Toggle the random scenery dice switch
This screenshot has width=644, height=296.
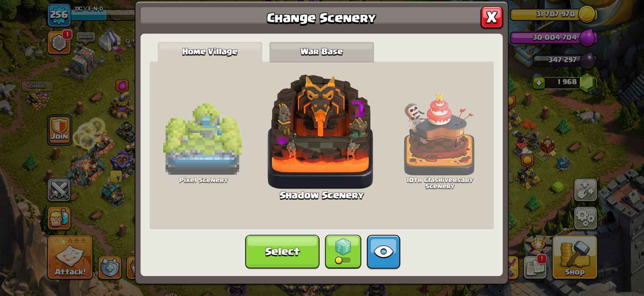coord(343,252)
